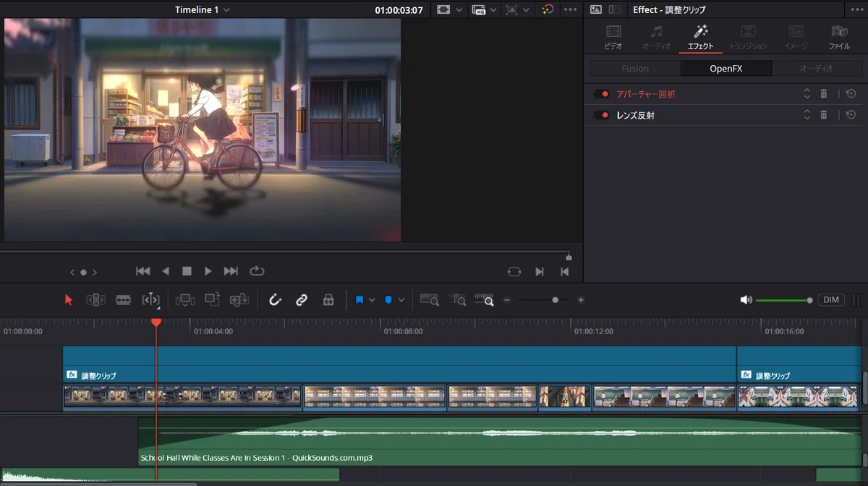Image resolution: width=868 pixels, height=486 pixels.
Task: Toggle position lock padlock
Action: [328, 299]
